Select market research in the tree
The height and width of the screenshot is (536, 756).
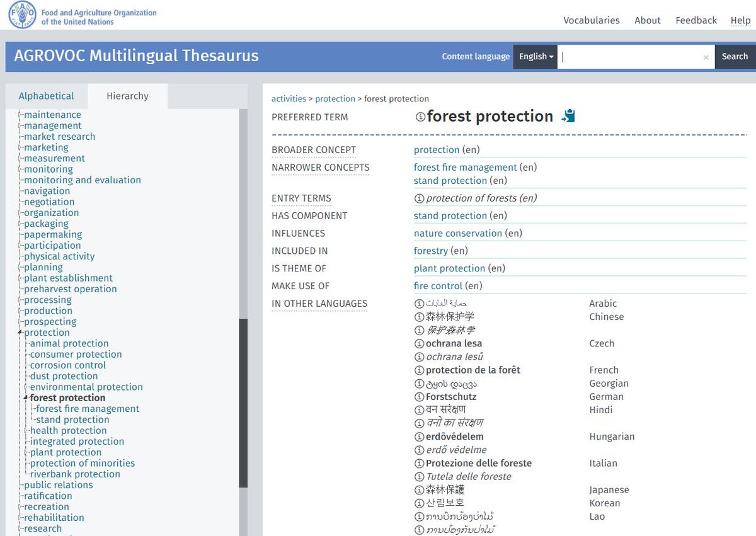60,137
